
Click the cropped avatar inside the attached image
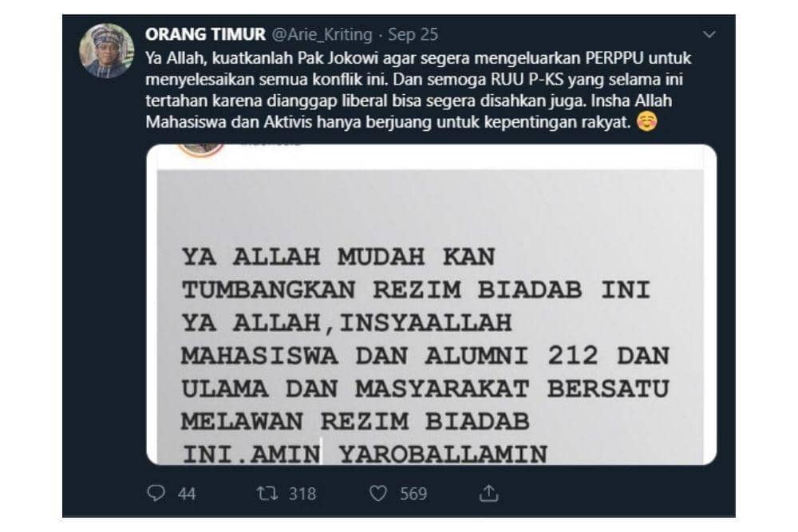[x=200, y=149]
